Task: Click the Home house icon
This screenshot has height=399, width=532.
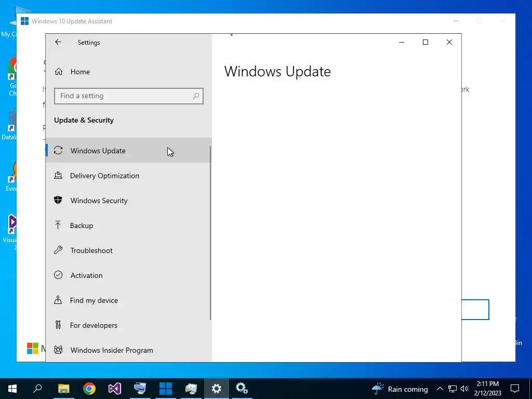Action: [59, 72]
